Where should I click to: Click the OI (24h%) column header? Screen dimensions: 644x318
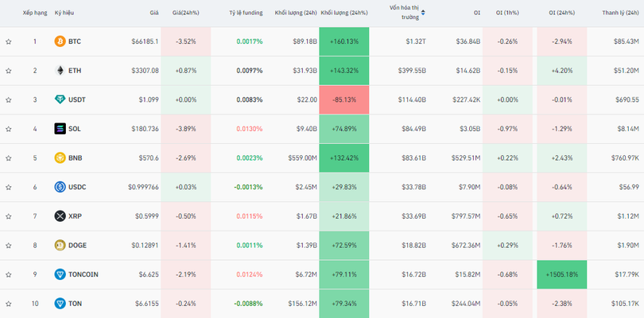coord(564,14)
